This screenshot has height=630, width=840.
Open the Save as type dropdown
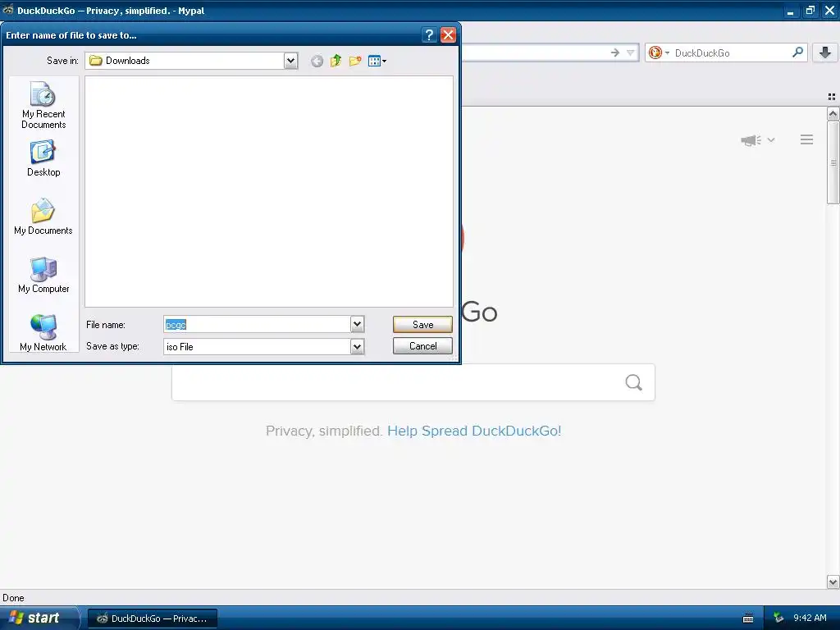tap(358, 347)
